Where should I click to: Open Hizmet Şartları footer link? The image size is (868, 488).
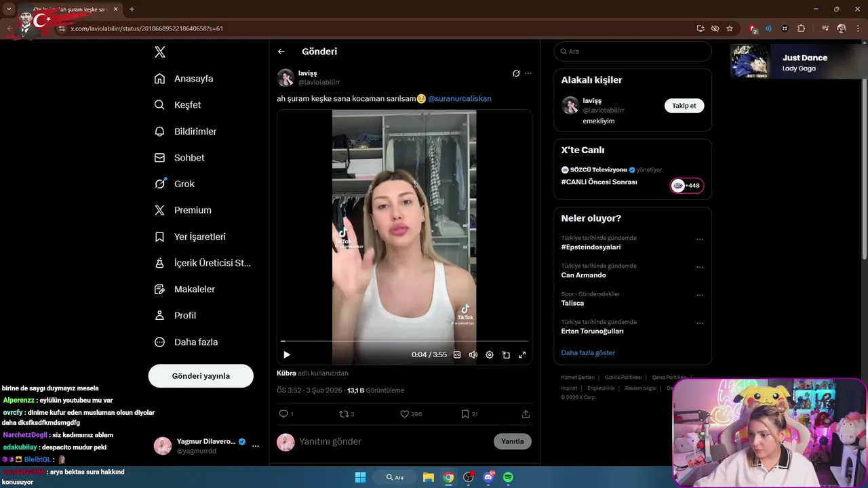click(x=577, y=378)
